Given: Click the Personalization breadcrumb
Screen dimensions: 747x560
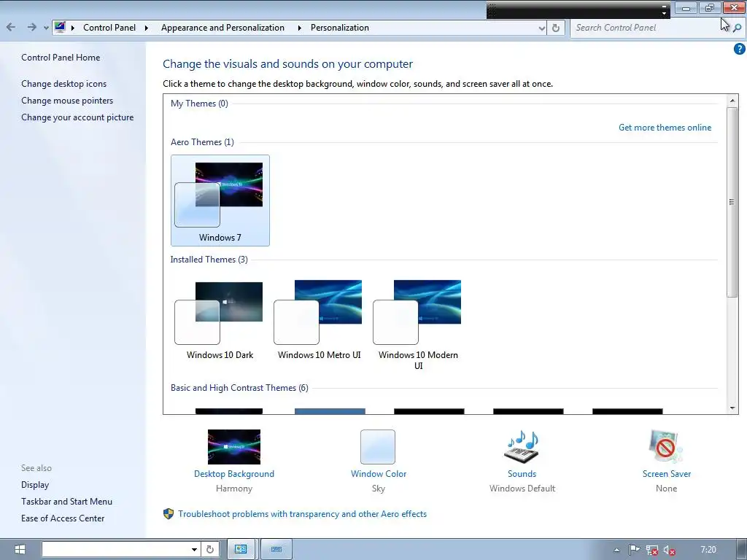Looking at the screenshot, I should (340, 28).
